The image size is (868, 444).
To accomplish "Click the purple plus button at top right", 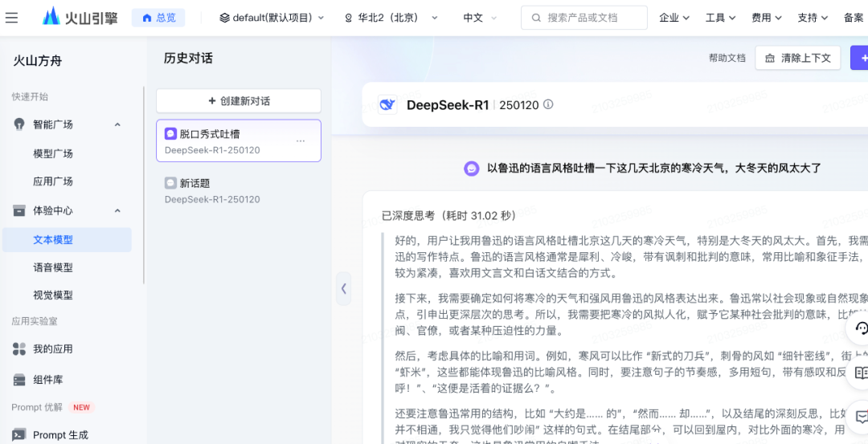I will [860, 58].
